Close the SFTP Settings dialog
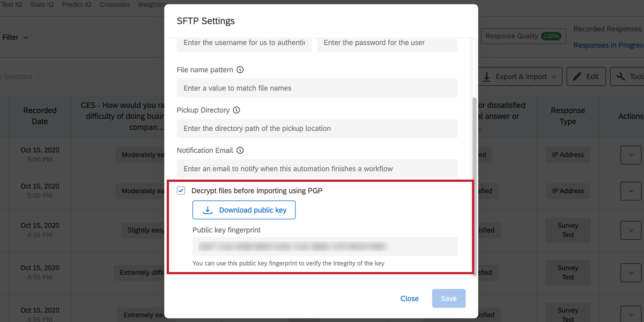Image resolution: width=644 pixels, height=322 pixels. (410, 298)
